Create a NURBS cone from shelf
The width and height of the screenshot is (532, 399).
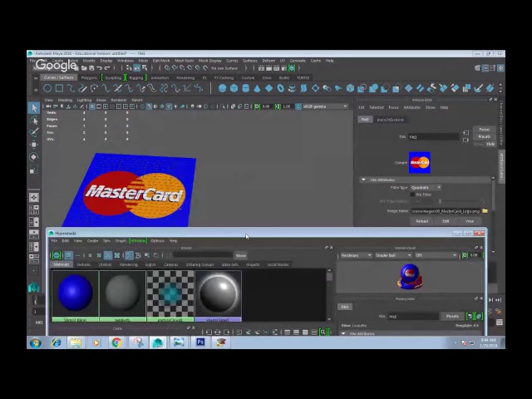(x=257, y=89)
